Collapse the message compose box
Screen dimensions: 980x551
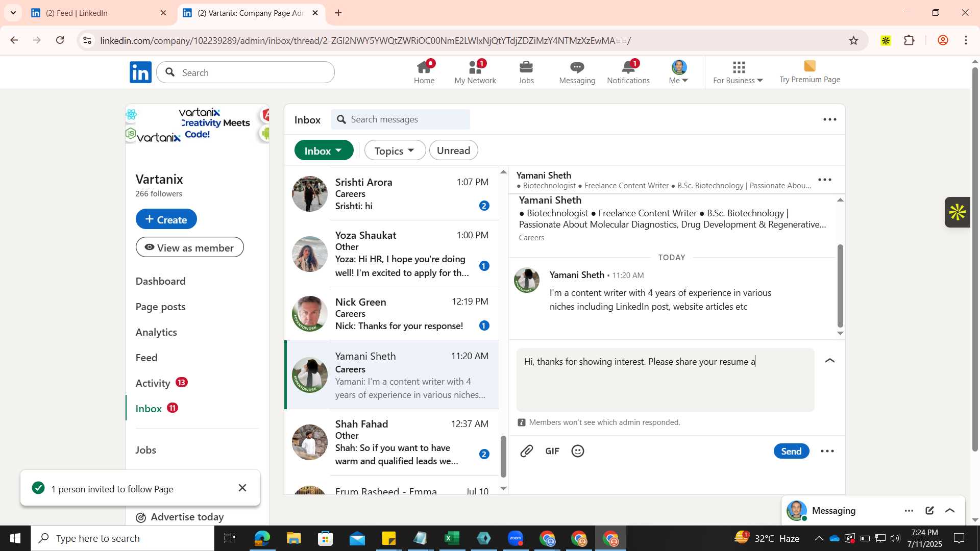pyautogui.click(x=830, y=361)
